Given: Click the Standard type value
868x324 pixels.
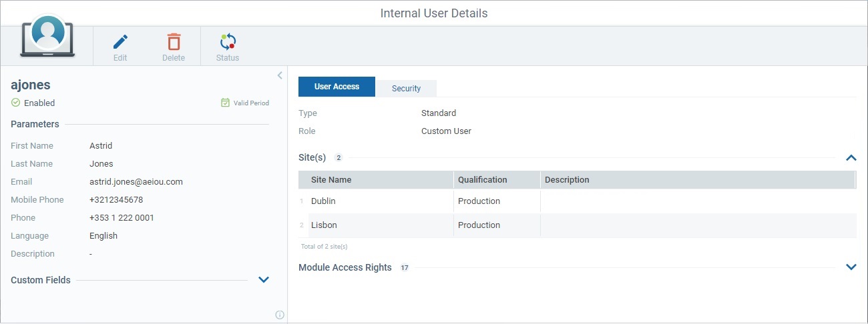Looking at the screenshot, I should tap(439, 113).
